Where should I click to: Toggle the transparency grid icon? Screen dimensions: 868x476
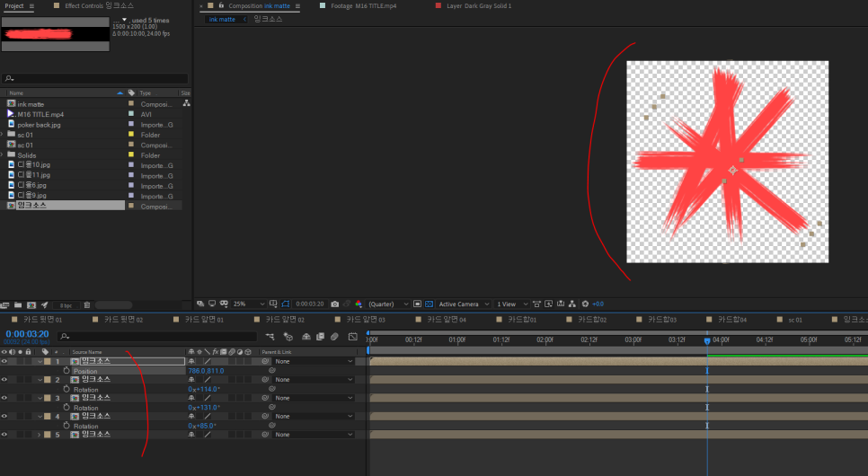[x=429, y=304]
